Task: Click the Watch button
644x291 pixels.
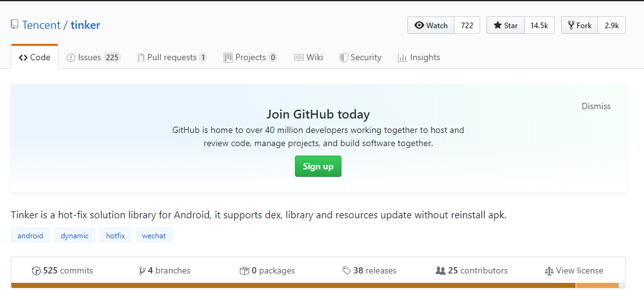Action: click(x=431, y=26)
